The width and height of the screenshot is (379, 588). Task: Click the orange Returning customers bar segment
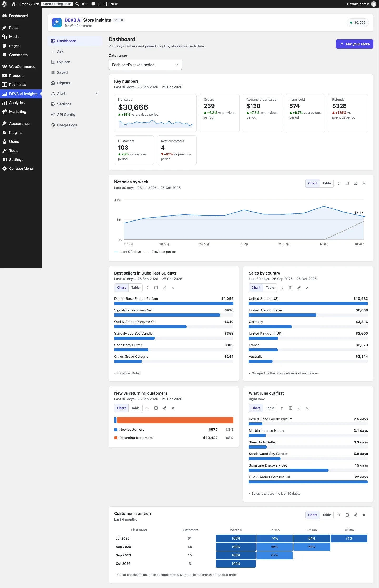click(175, 420)
